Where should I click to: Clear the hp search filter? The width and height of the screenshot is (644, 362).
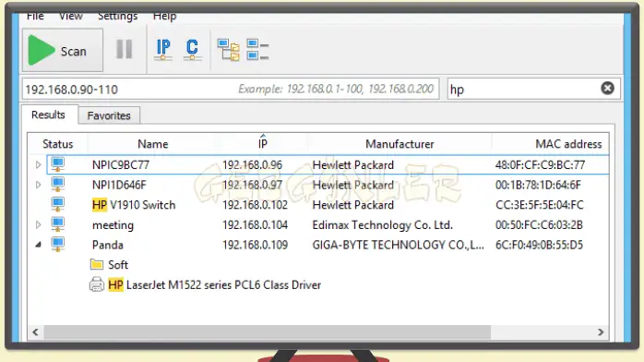(x=607, y=88)
